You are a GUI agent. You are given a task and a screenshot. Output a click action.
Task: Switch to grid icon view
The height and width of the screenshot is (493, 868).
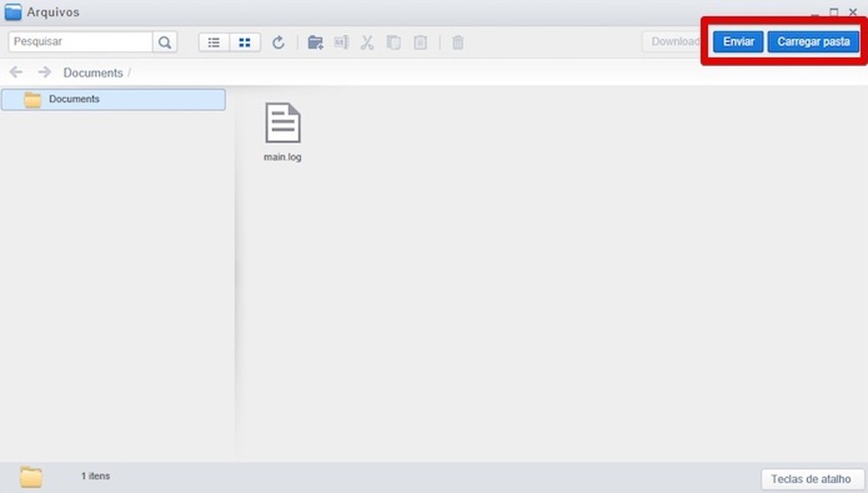[244, 41]
